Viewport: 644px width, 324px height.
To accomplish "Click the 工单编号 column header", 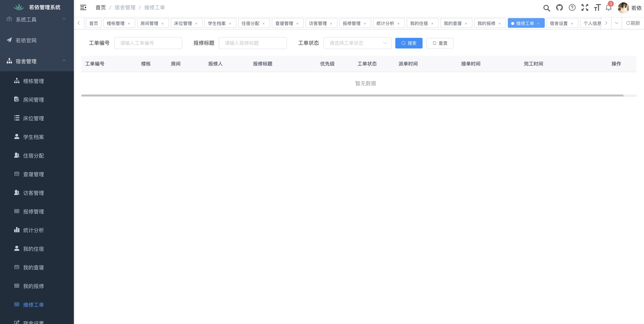I will (x=95, y=64).
